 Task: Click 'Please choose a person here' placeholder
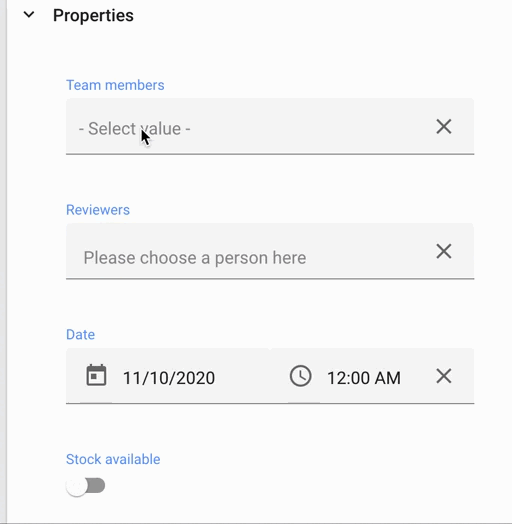click(195, 258)
